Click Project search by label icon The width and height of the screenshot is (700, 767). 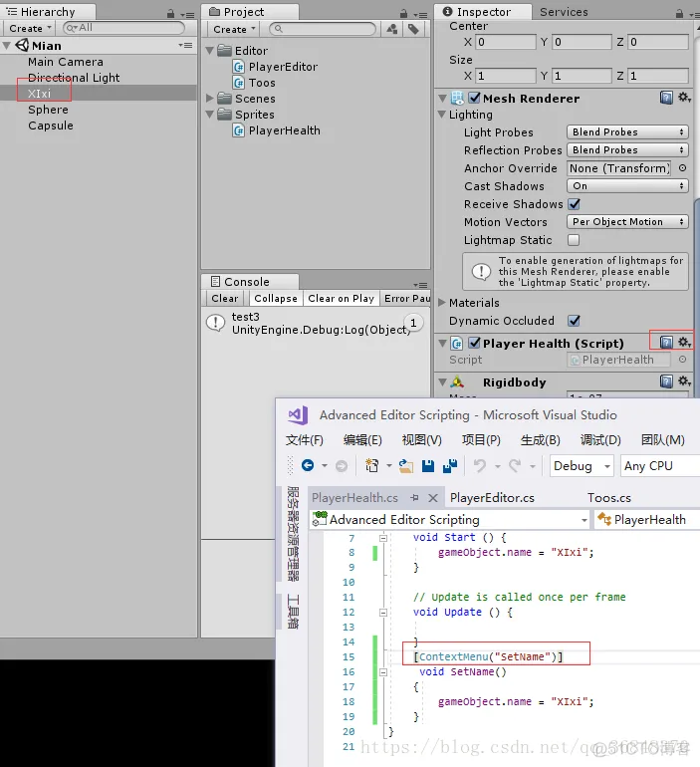click(413, 29)
